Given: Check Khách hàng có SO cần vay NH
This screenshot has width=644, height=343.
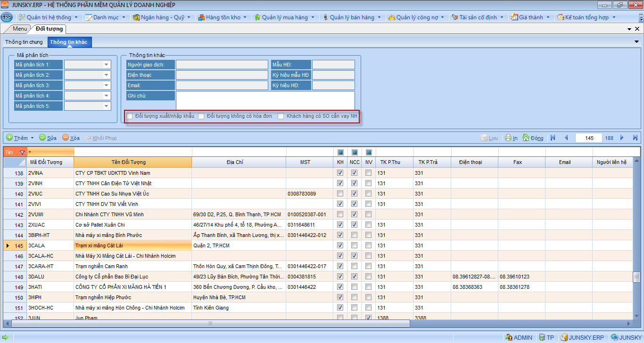Looking at the screenshot, I should (281, 116).
